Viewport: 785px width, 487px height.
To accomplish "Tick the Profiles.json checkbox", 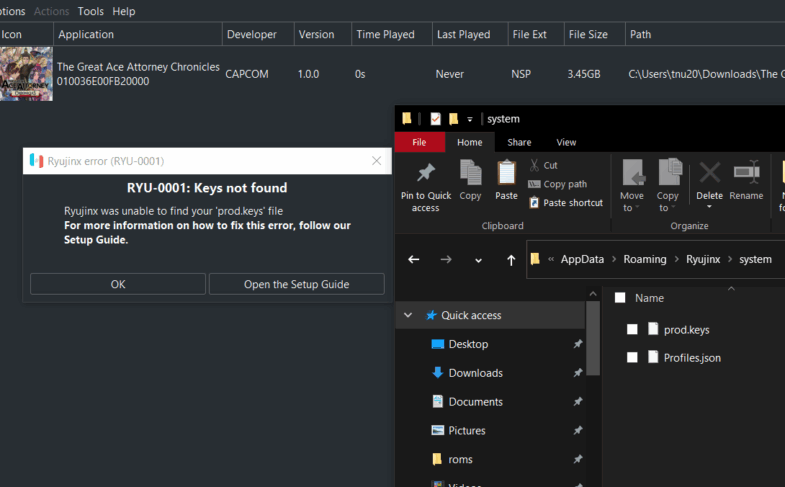I will coord(632,357).
